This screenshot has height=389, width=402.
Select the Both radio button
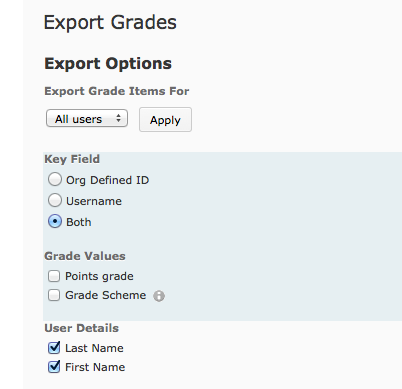[55, 221]
